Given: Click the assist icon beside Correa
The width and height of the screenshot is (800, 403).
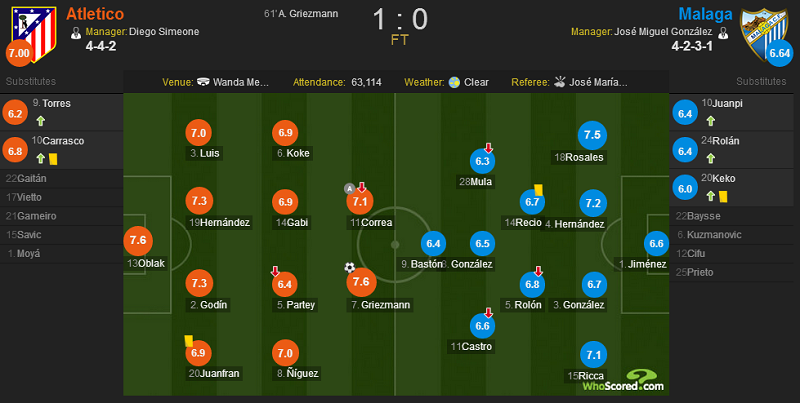Looking at the screenshot, I should (x=349, y=189).
